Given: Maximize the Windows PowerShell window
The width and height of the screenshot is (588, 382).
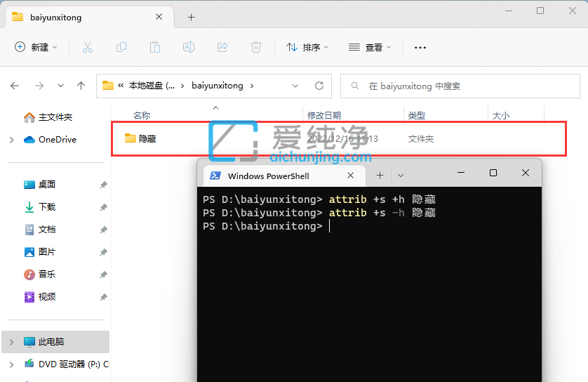Looking at the screenshot, I should (493, 173).
